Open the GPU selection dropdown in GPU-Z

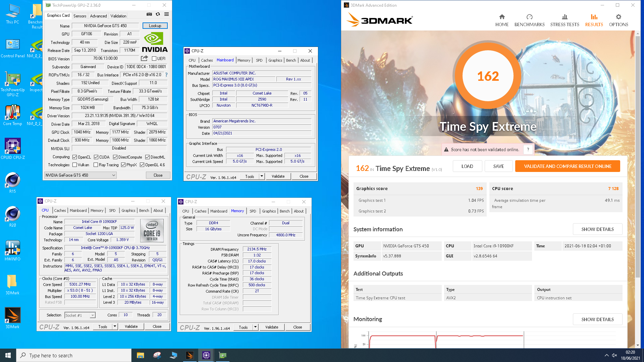tap(80, 175)
